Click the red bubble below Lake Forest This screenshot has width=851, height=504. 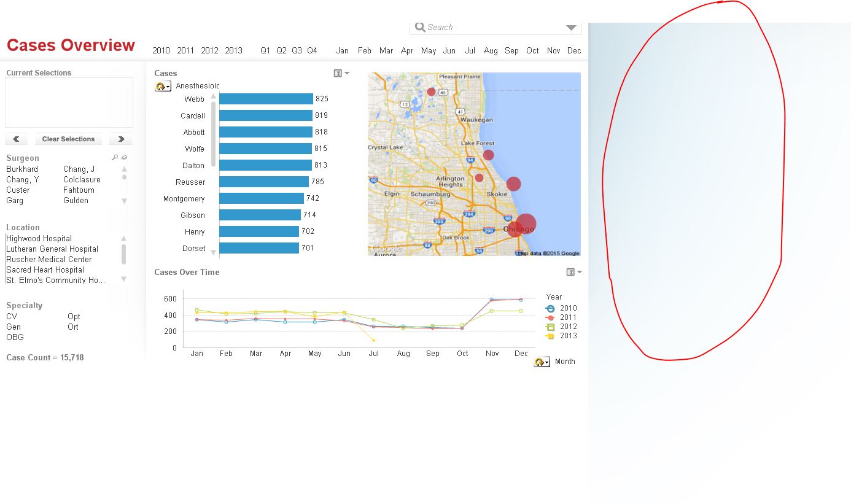point(488,155)
